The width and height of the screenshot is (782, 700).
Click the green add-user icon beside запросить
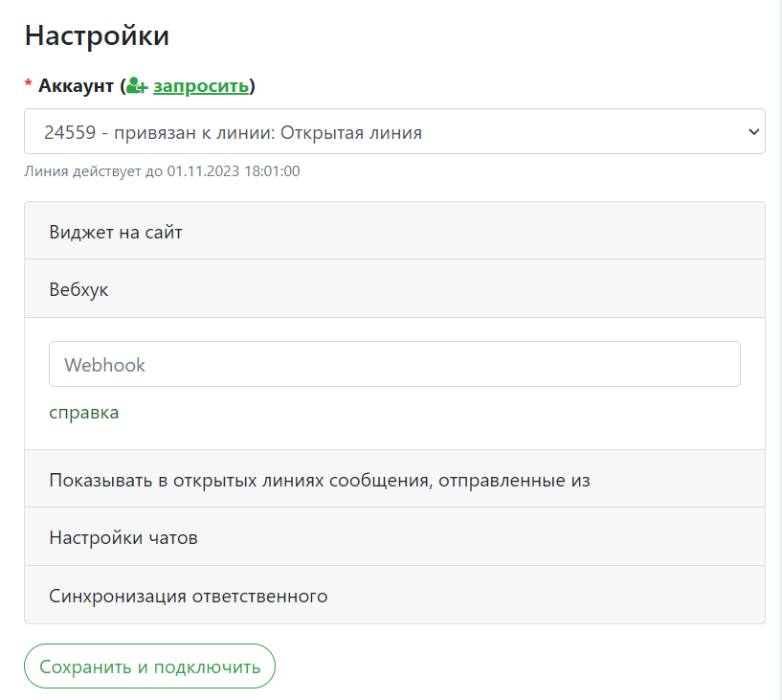click(137, 86)
